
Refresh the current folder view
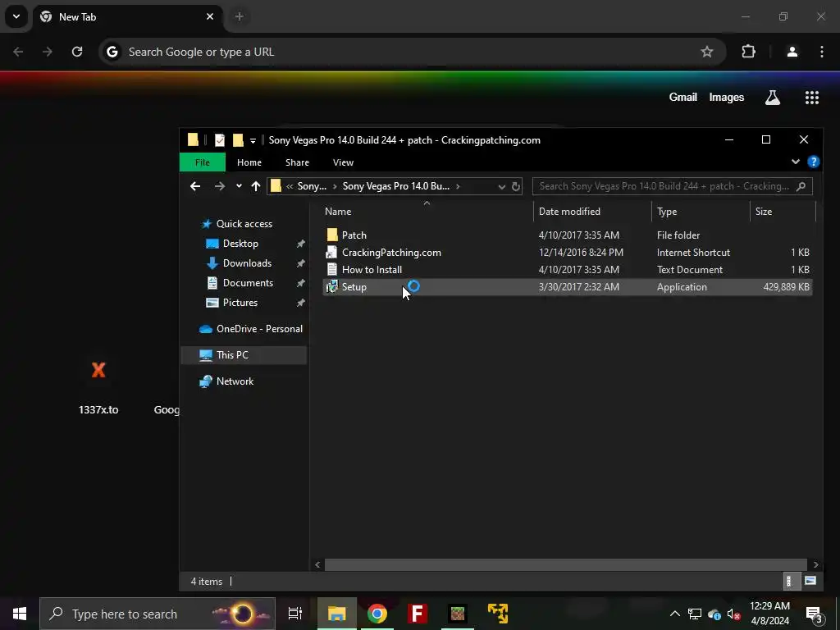click(x=515, y=186)
